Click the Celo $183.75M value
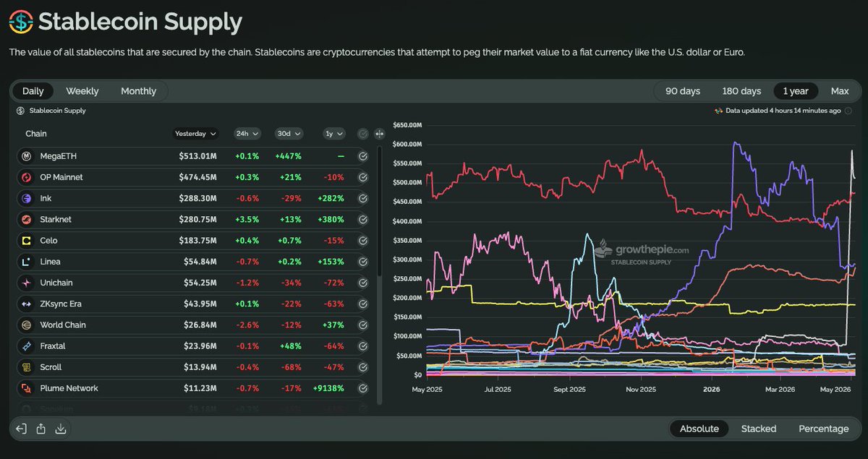Viewport: 868px width, 459px height. [198, 241]
